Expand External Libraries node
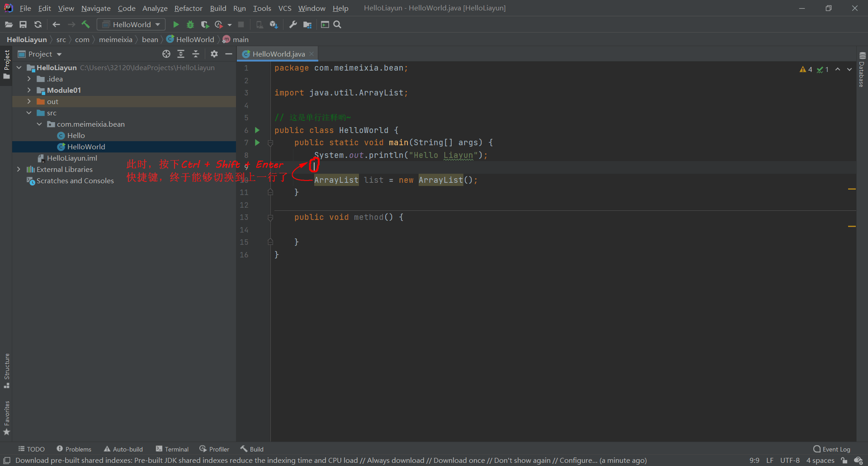 point(19,169)
